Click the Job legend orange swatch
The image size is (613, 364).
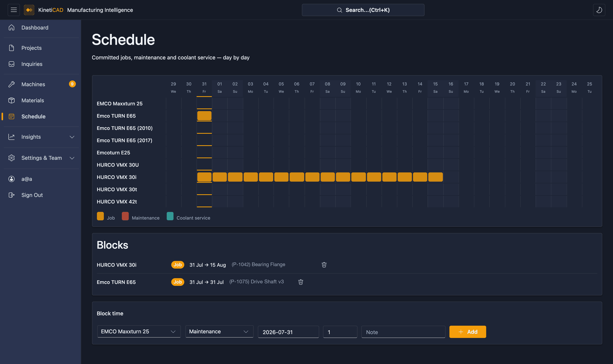click(100, 216)
